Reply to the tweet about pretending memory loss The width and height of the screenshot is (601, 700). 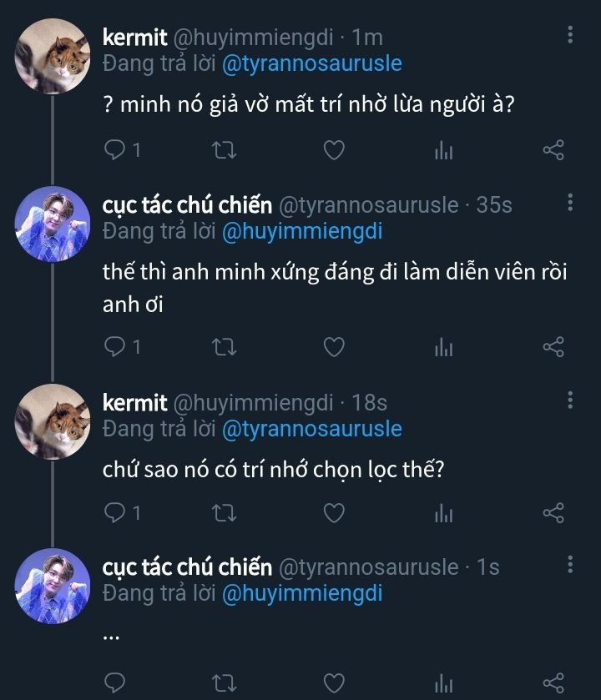pyautogui.click(x=114, y=150)
